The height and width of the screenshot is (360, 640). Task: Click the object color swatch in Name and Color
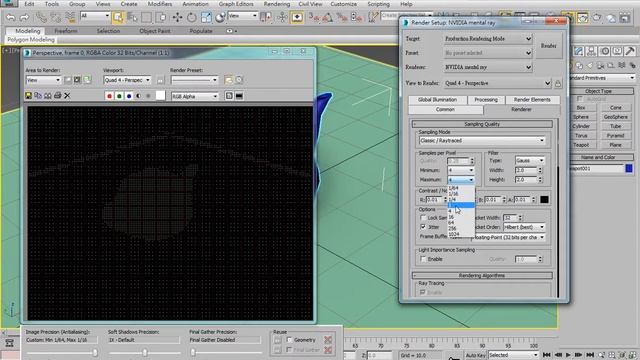(629, 168)
